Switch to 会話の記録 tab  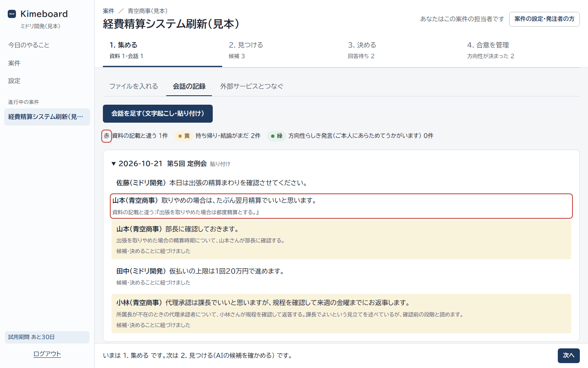[x=189, y=86]
